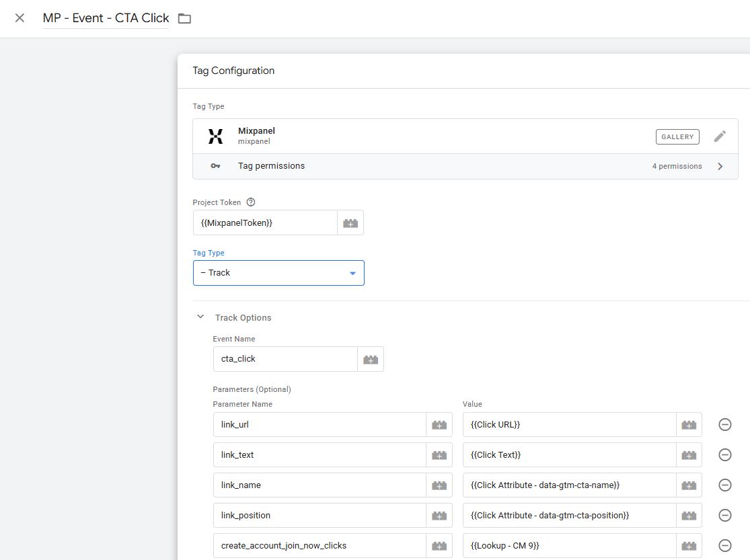Open the variable picker for Event Name
The width and height of the screenshot is (750, 560).
[371, 359]
